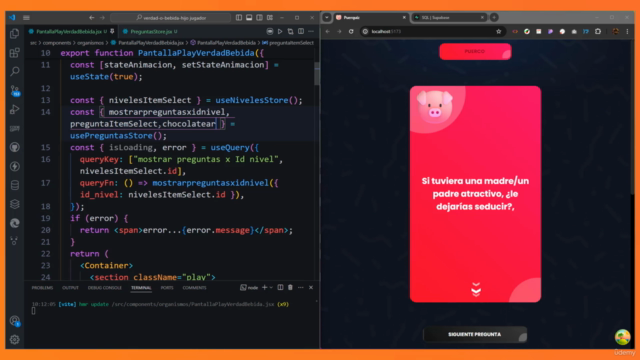Go forward in VS Code navigation history
The height and width of the screenshot is (360, 640).
coord(102,18)
